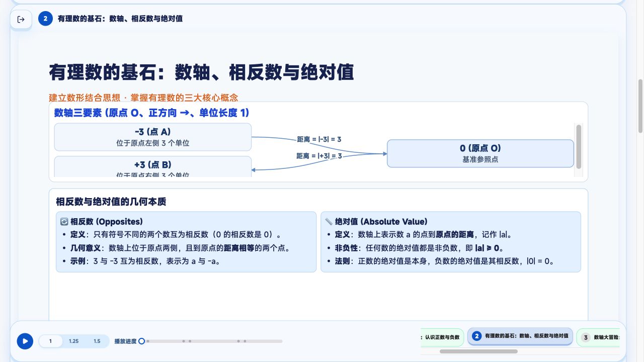The height and width of the screenshot is (362, 644).
Task: Click the 距离 = |+3| = 3 edge label
Action: [x=319, y=156]
